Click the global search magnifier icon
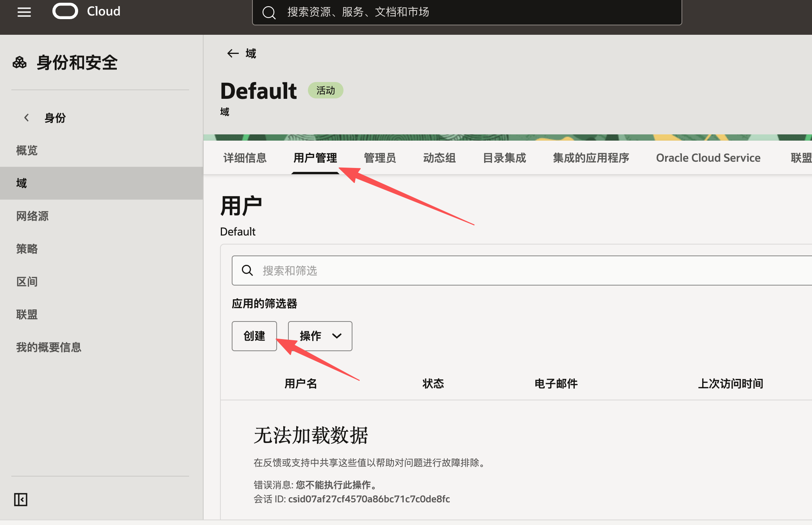 (x=269, y=12)
